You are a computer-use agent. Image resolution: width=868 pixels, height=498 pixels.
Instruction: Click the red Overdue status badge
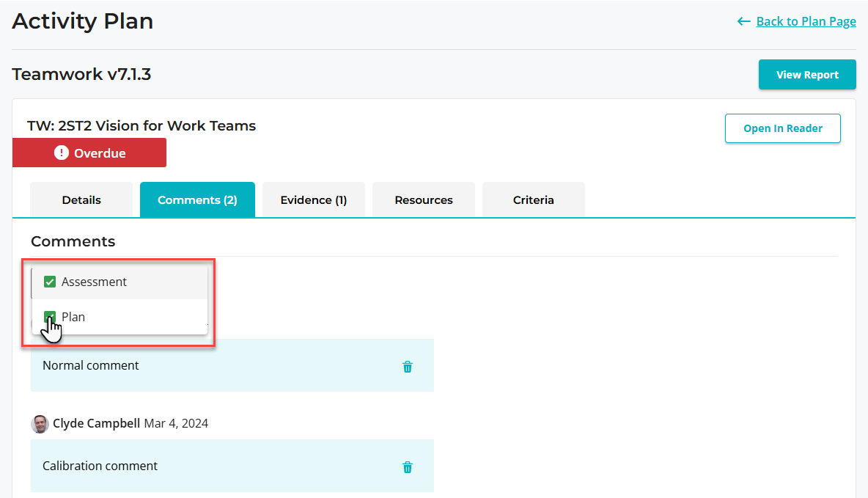(89, 153)
